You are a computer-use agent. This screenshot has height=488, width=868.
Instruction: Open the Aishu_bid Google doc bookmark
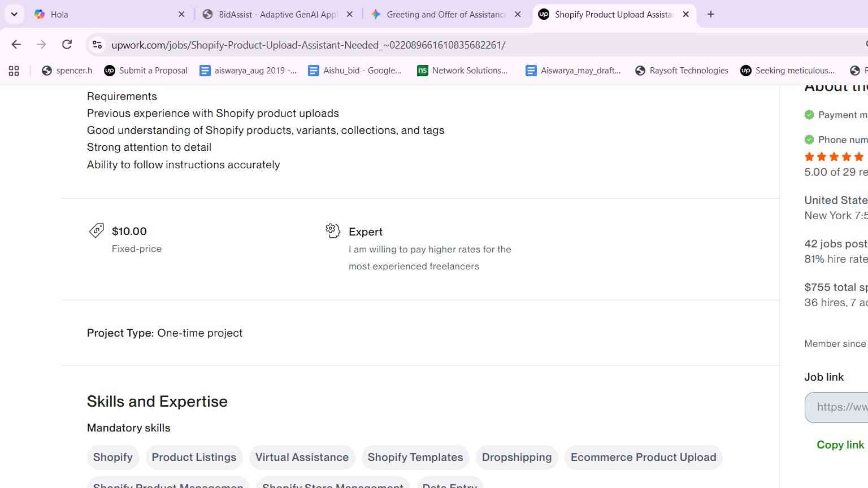tap(355, 71)
